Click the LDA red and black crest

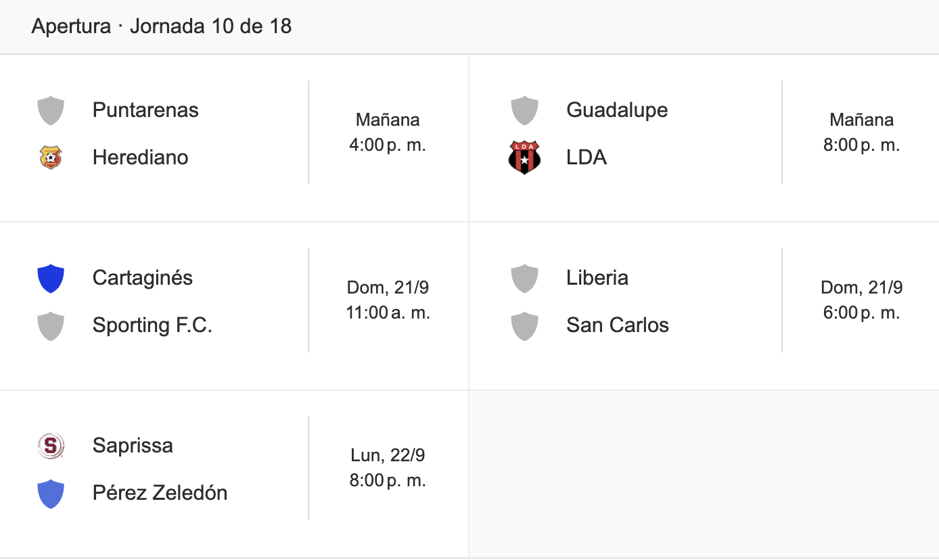[524, 158]
